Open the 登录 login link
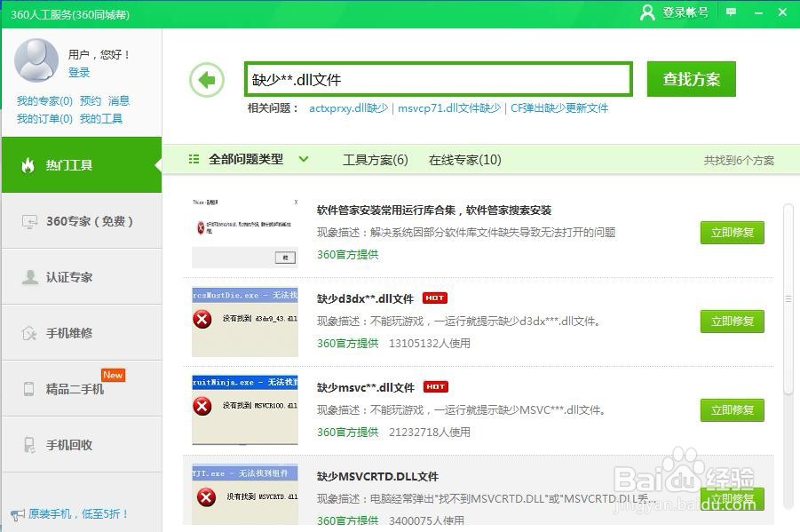The image size is (800, 532). pyautogui.click(x=80, y=74)
